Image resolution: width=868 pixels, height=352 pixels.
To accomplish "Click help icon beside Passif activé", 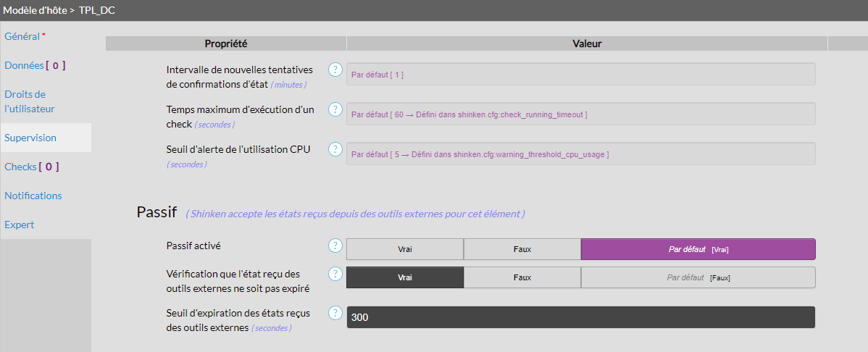I will coord(335,246).
